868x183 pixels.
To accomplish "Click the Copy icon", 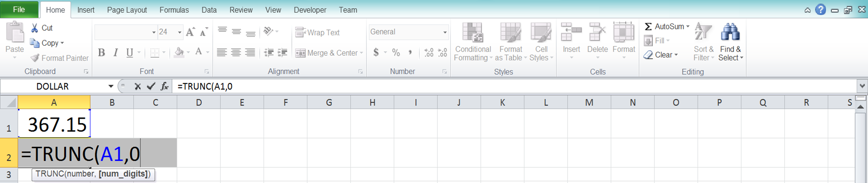I will pyautogui.click(x=34, y=43).
